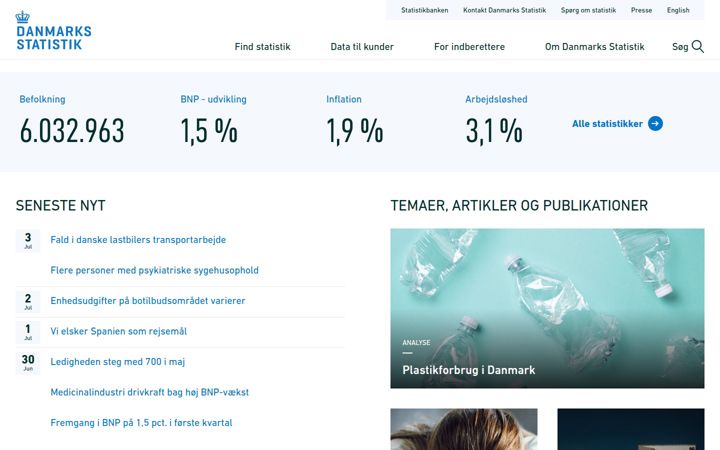
Task: Click the Plastikforbrug i Danmark title
Action: (469, 370)
